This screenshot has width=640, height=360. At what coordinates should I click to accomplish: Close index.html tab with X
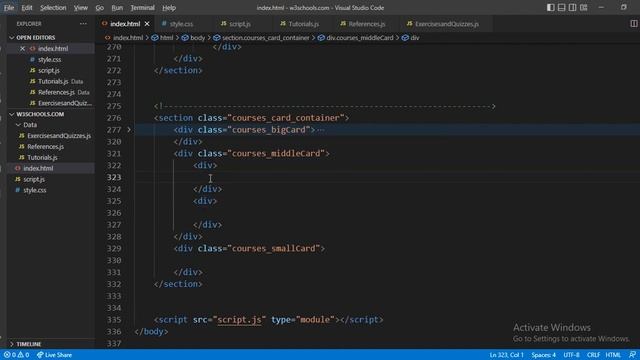coord(147,24)
